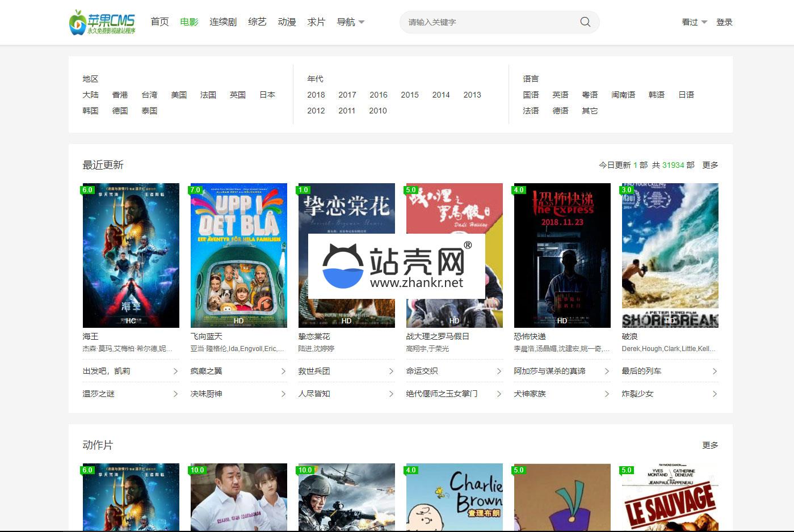Select the 电影 nav item
The image size is (794, 532).
189,22
